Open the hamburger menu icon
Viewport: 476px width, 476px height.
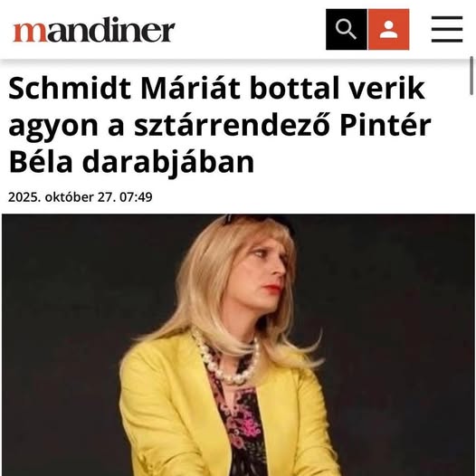tap(447, 29)
